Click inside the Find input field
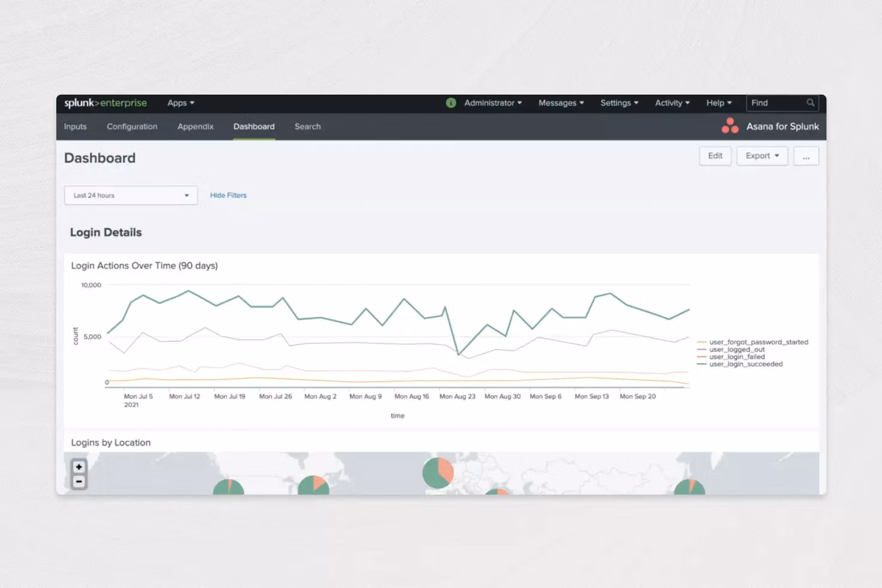The height and width of the screenshot is (588, 882). (776, 103)
